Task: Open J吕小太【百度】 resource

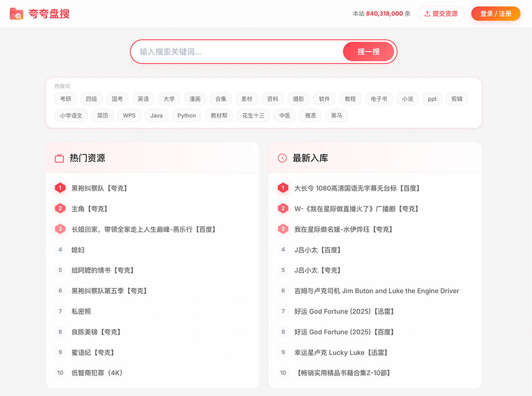Action: (318, 250)
